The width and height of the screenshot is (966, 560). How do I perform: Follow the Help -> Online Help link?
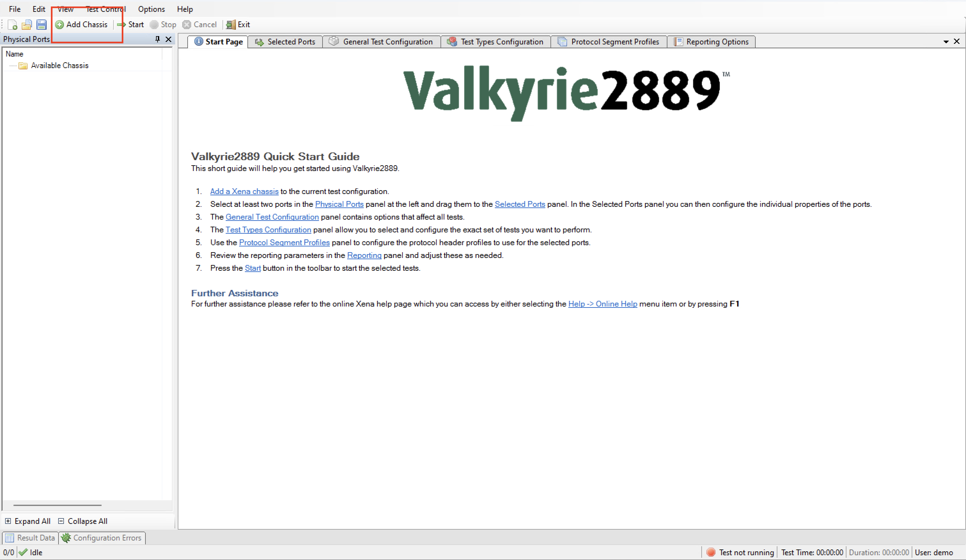pyautogui.click(x=603, y=304)
